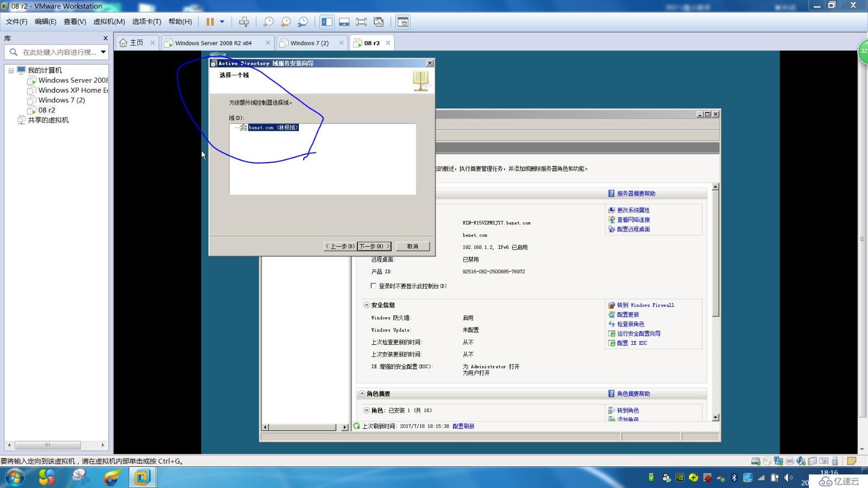Take a snapshot with the clock-plus icon
868x488 pixels.
tap(268, 22)
